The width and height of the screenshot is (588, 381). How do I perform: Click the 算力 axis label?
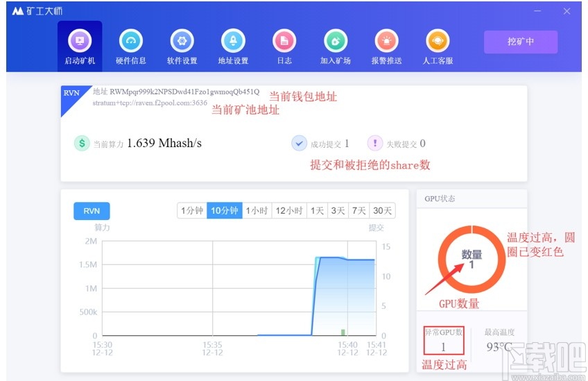tap(102, 228)
